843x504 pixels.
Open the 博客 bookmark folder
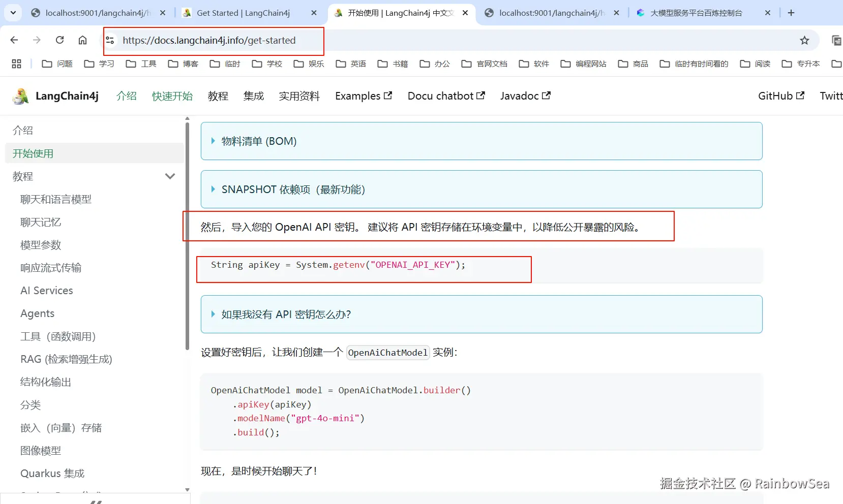(183, 64)
